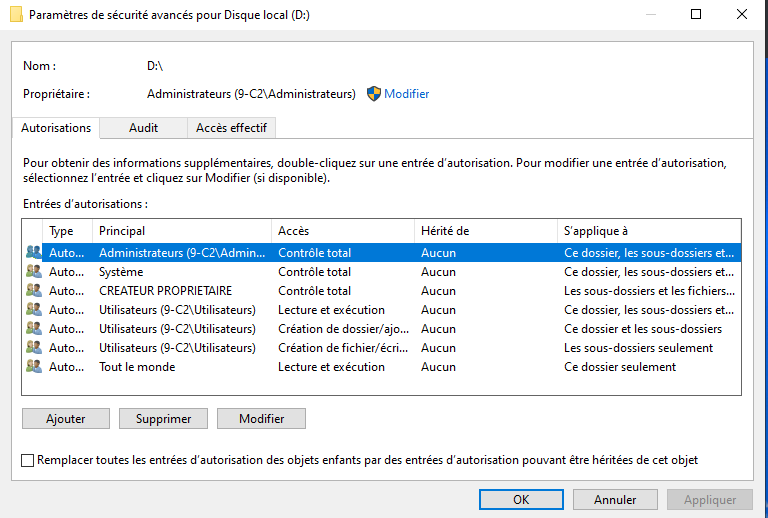Click the Modifier button below the list
768x518 pixels.
coord(261,419)
